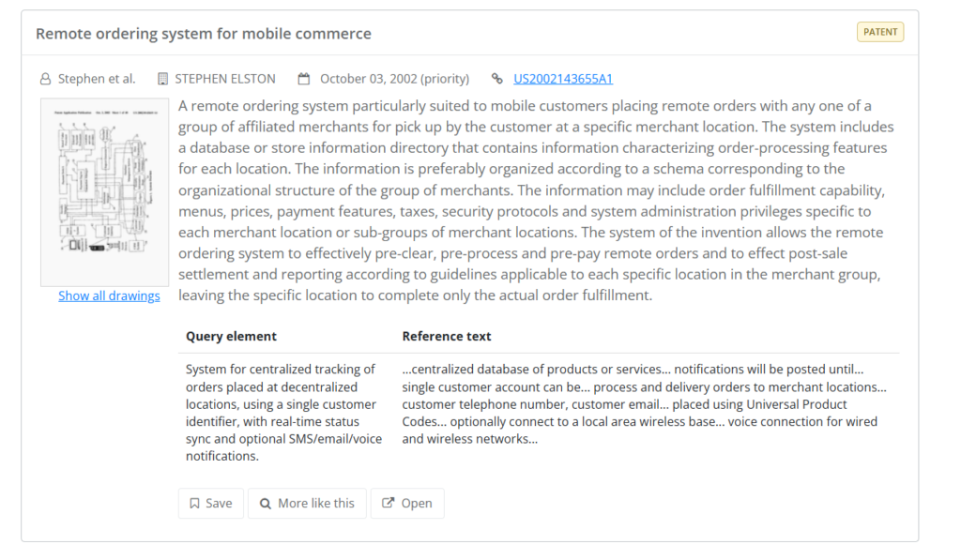
Task: Click the Query element column header
Action: (231, 337)
